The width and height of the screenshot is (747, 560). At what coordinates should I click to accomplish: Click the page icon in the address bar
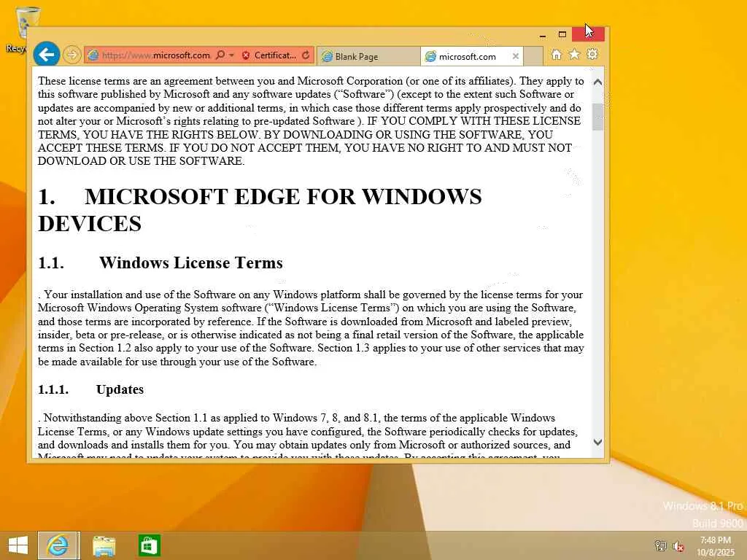[x=93, y=55]
